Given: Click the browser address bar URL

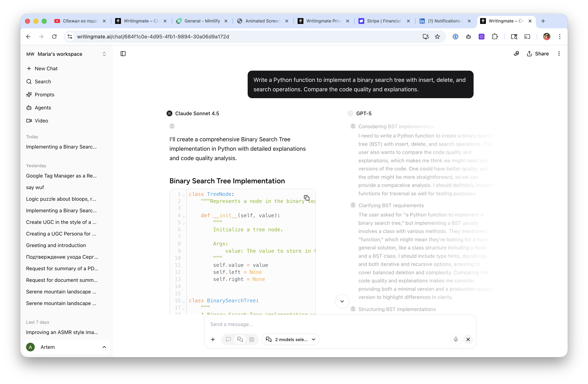Looking at the screenshot, I should (x=153, y=37).
